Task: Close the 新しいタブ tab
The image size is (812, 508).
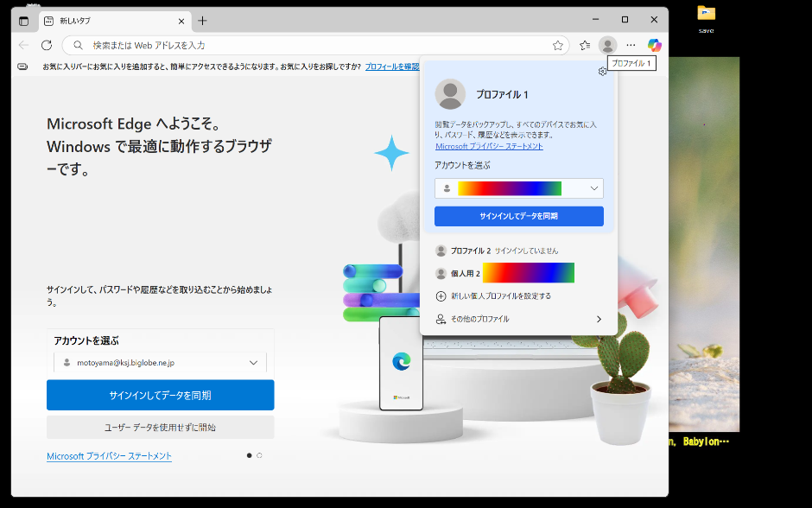Action: pos(181,22)
